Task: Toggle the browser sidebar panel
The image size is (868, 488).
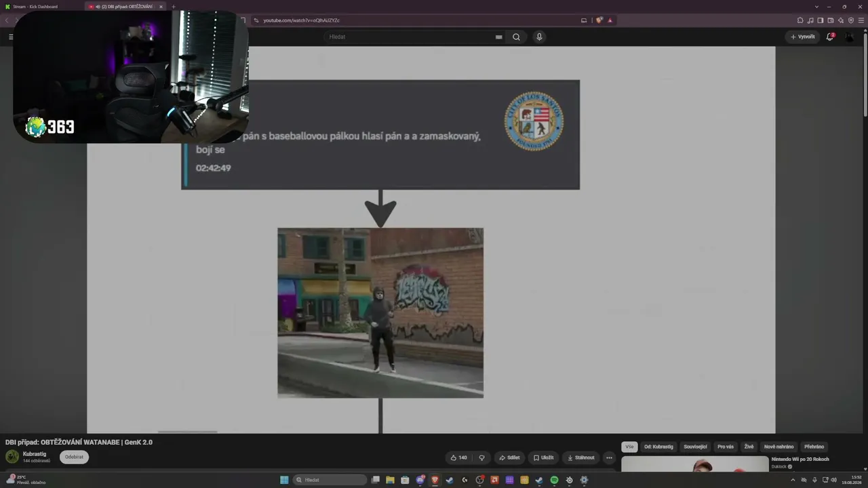Action: 821,20
